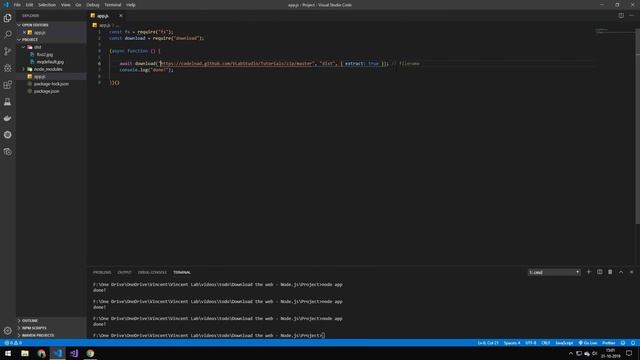Open the Explorer view in activity bar
Screen dimensions: 640x360
(8, 18)
